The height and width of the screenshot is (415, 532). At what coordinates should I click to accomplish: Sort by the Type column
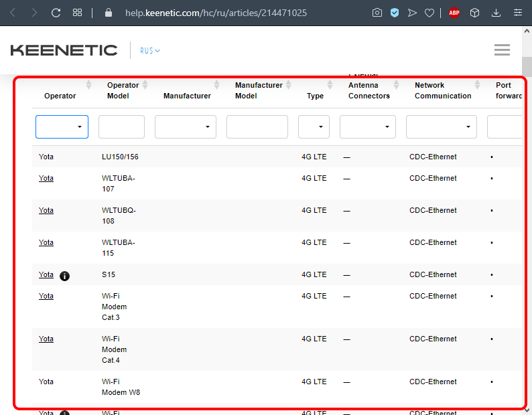pos(330,84)
